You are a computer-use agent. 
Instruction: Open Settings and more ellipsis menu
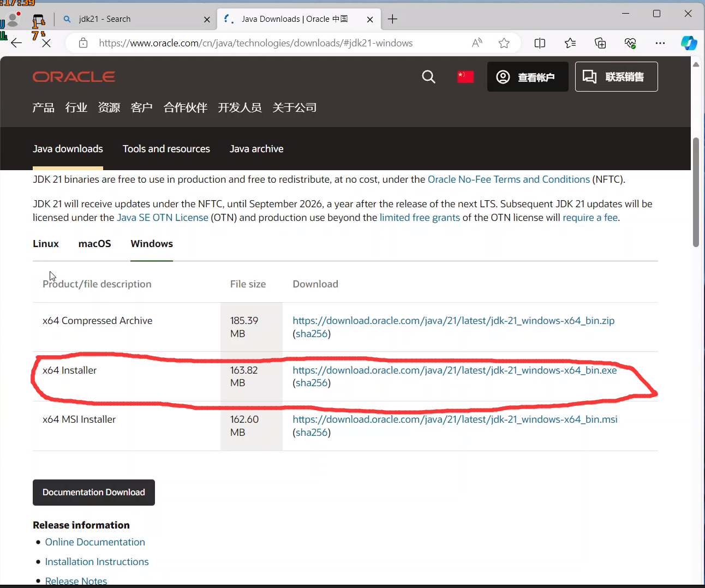(x=660, y=43)
